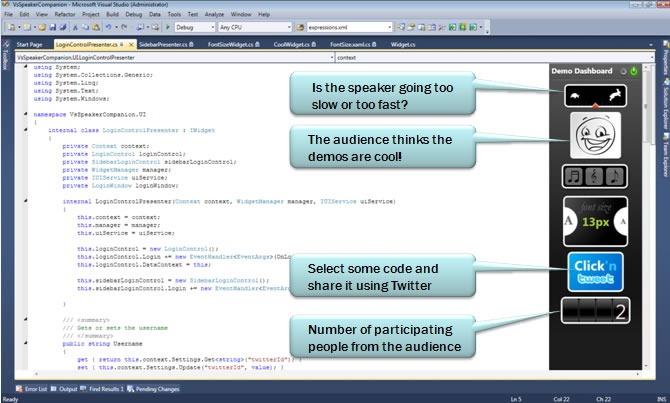Click the speed indicator orange marker
The height and width of the screenshot is (403, 670).
click(x=595, y=105)
